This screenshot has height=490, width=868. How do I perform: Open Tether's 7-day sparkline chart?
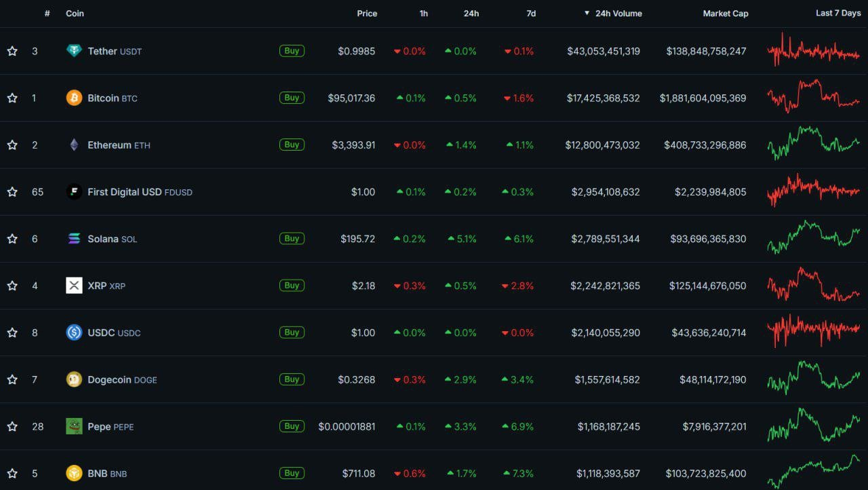click(x=814, y=50)
